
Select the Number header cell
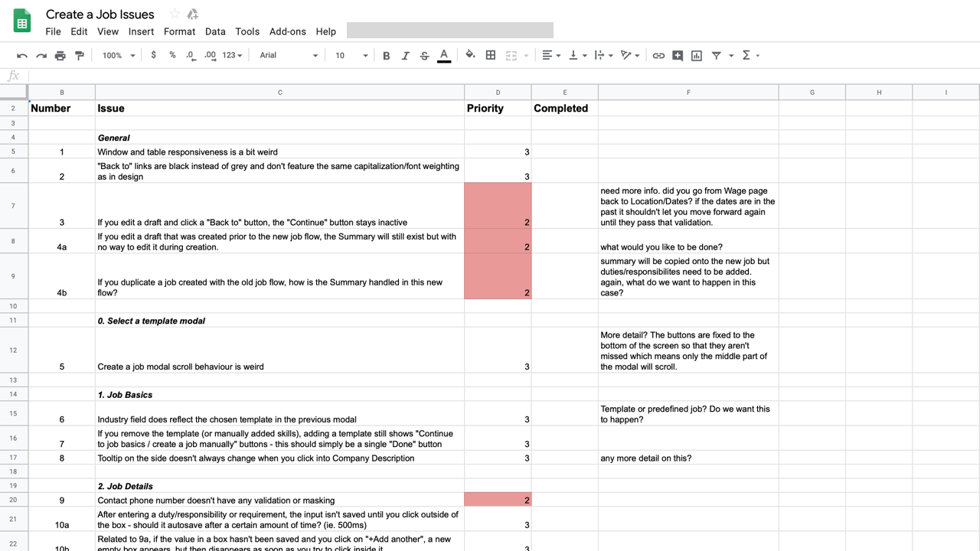(62, 108)
